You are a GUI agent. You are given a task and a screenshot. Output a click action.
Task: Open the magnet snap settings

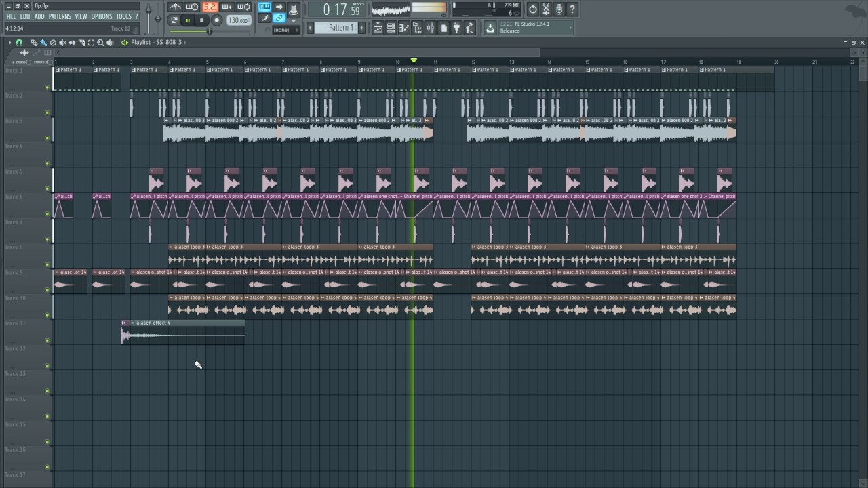pyautogui.click(x=19, y=42)
